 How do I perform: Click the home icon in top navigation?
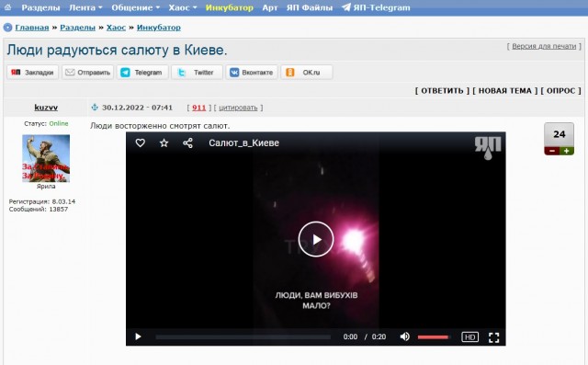(7, 7)
